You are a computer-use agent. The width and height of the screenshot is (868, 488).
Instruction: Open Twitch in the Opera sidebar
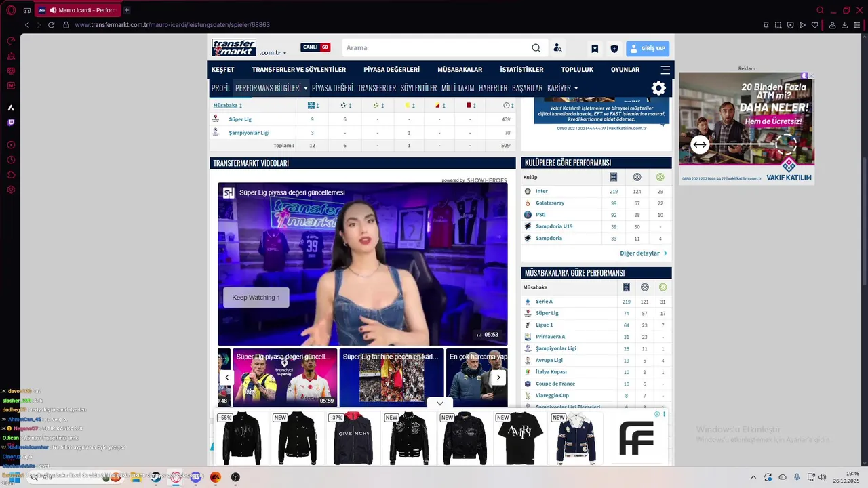point(11,123)
